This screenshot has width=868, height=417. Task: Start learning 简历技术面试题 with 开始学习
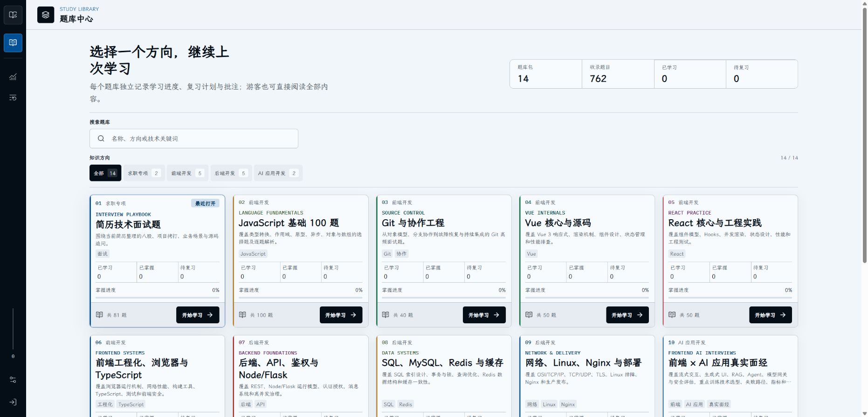pos(198,315)
